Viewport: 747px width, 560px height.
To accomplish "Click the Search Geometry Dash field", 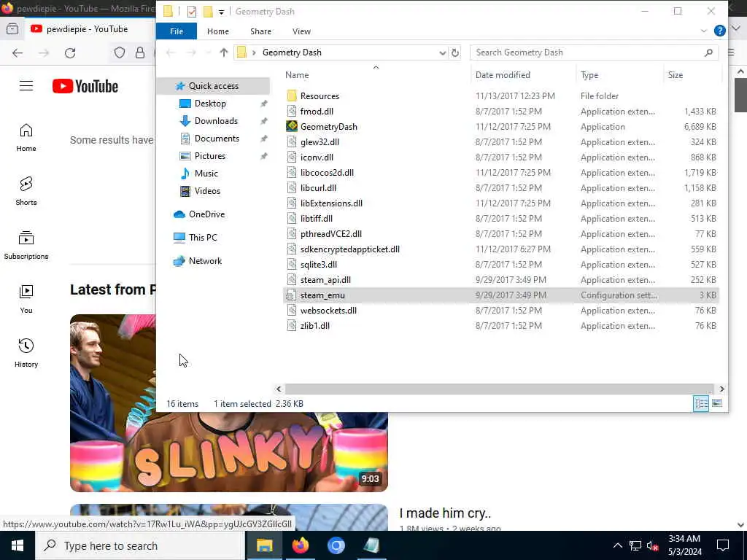I will click(594, 52).
